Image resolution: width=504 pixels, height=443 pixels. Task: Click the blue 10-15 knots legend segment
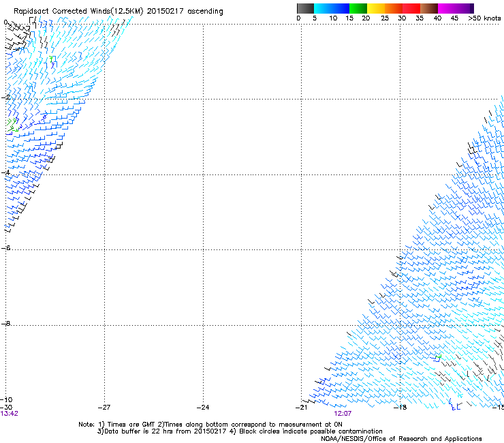pyautogui.click(x=341, y=8)
